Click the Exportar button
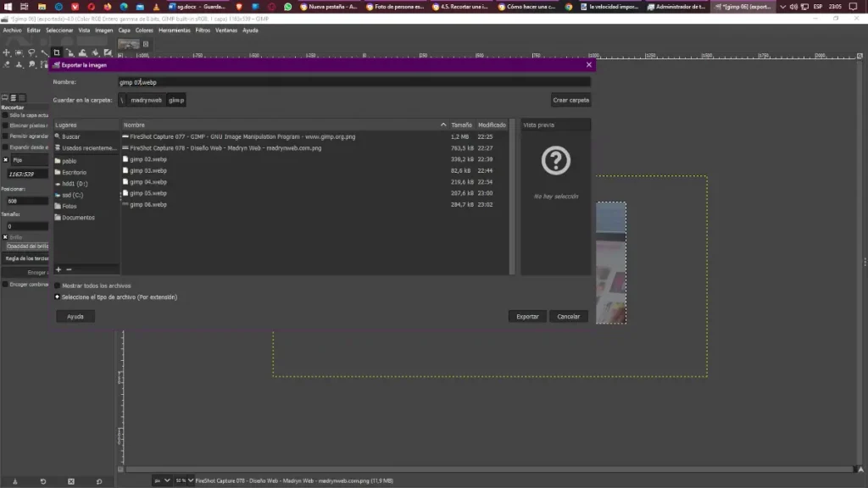The image size is (868, 488). pyautogui.click(x=527, y=316)
